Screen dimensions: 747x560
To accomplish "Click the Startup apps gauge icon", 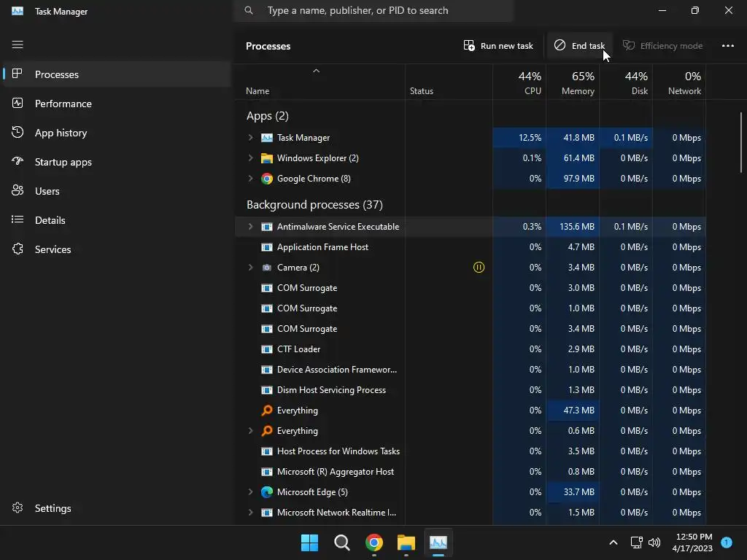I will click(18, 161).
